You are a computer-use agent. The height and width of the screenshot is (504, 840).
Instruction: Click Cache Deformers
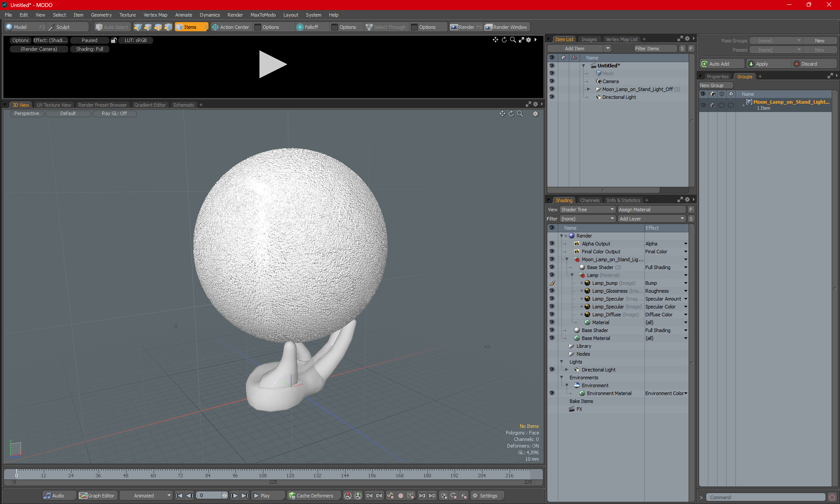pos(314,496)
